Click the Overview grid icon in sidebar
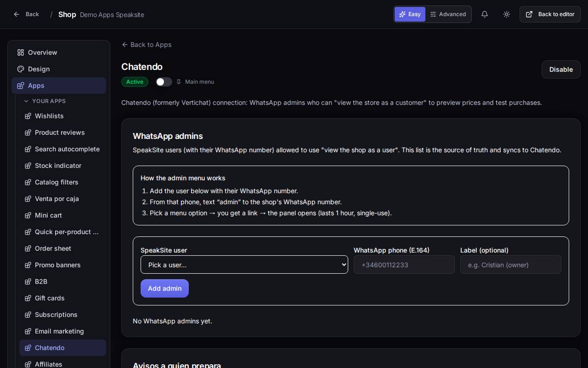This screenshot has height=368, width=588. pos(21,52)
